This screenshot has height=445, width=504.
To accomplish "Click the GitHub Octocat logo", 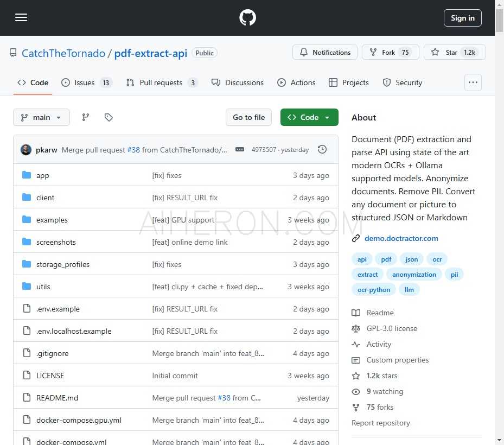I will (x=247, y=17).
